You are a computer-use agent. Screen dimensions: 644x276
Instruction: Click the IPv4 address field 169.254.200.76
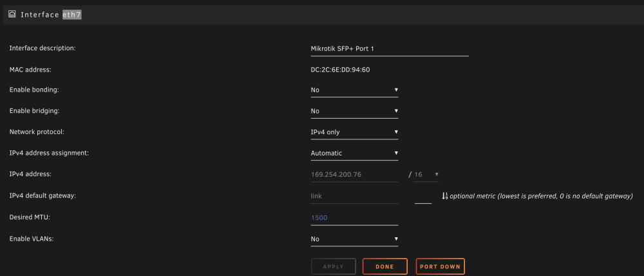click(x=354, y=175)
